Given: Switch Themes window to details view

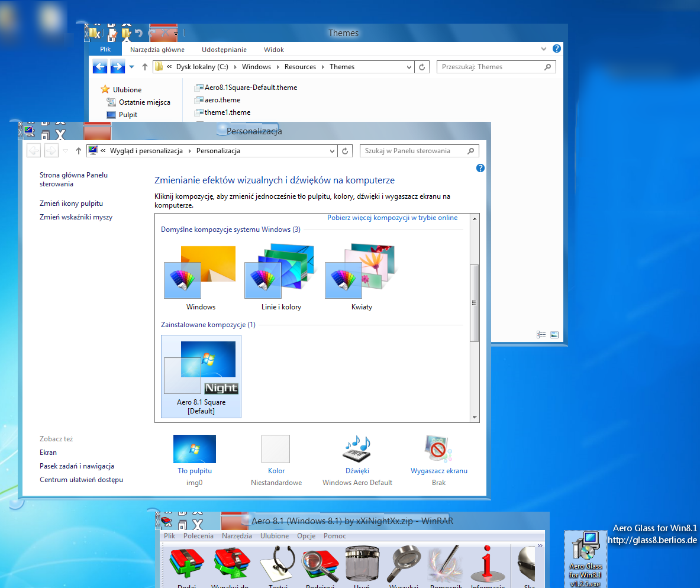Looking at the screenshot, I should (x=541, y=335).
